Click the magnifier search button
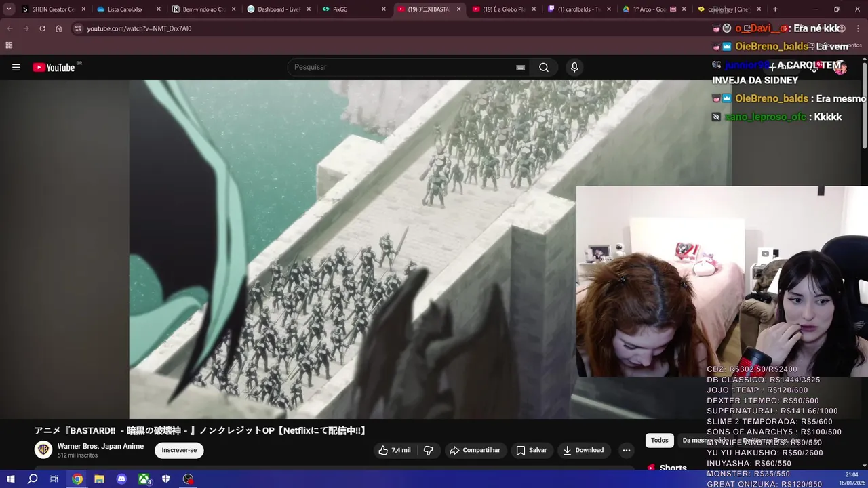 [544, 67]
